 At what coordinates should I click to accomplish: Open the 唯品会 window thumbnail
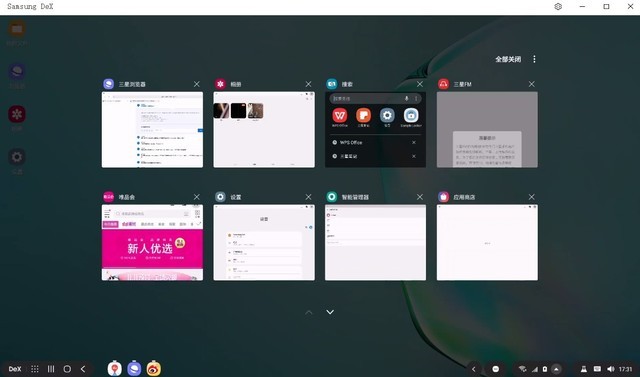tap(152, 243)
